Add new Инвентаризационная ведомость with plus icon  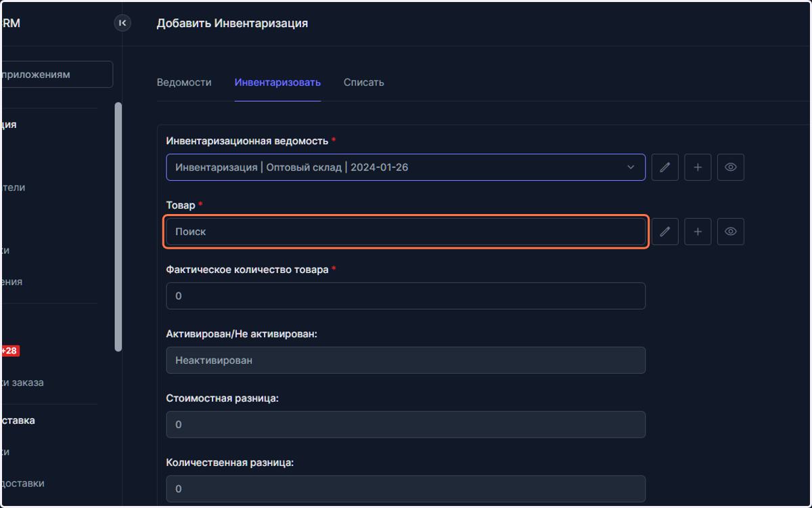698,167
